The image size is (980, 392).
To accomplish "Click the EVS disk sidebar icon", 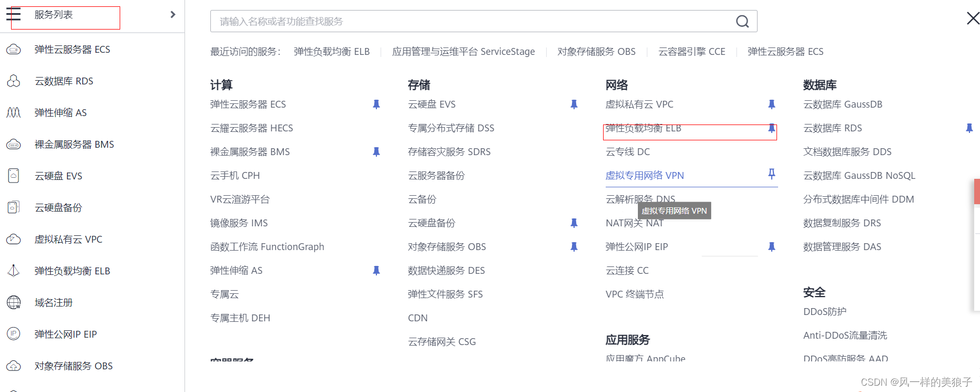I will pyautogui.click(x=14, y=176).
